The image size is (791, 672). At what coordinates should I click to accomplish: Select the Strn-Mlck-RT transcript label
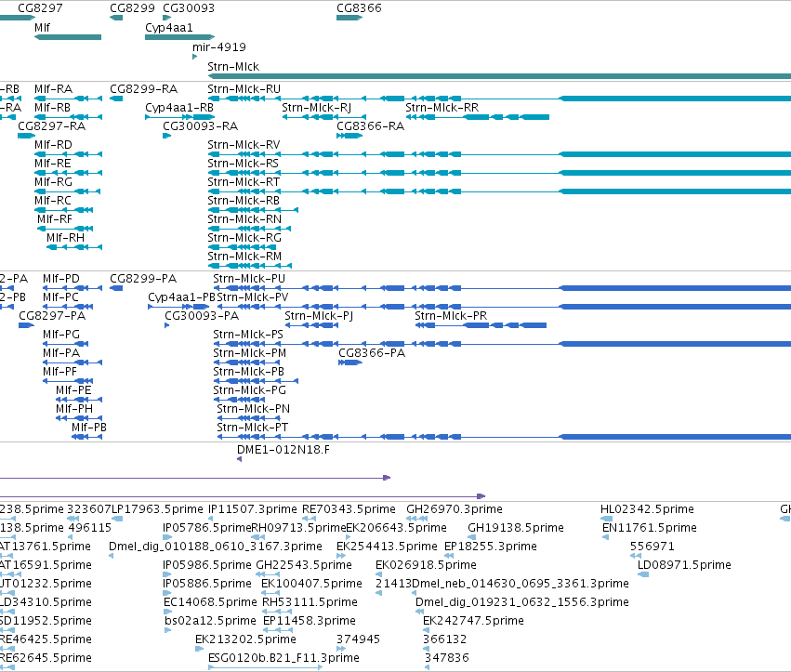coord(244,182)
